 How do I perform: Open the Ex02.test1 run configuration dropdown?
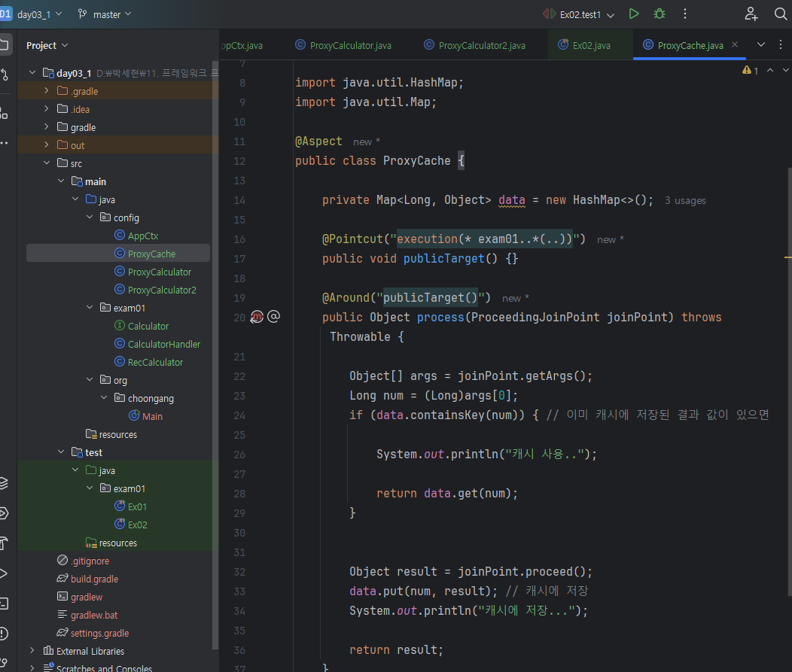coord(579,14)
